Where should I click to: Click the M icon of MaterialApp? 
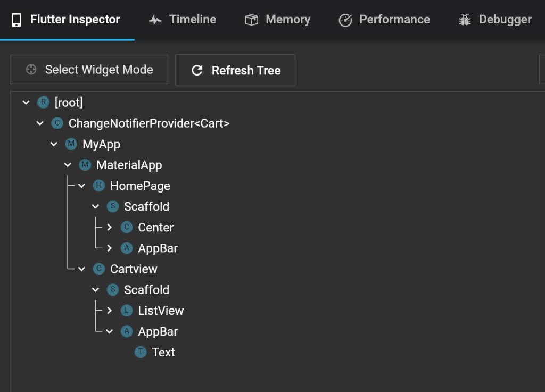[85, 165]
